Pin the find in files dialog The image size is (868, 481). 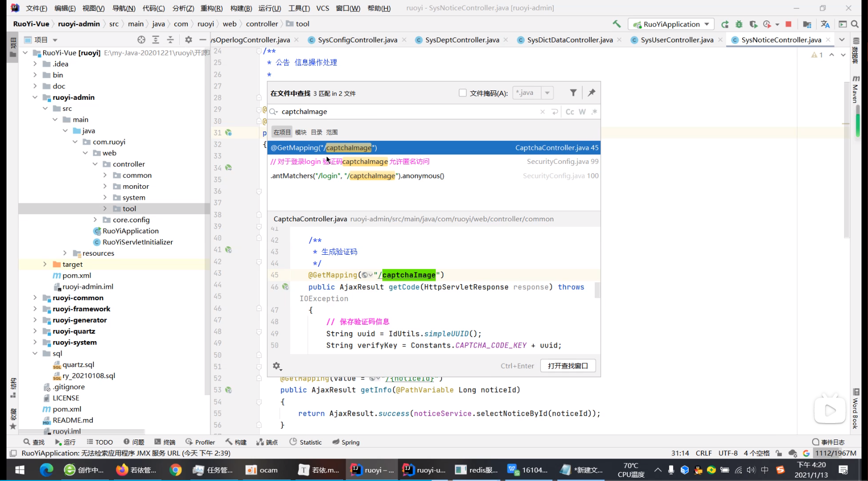pos(592,92)
